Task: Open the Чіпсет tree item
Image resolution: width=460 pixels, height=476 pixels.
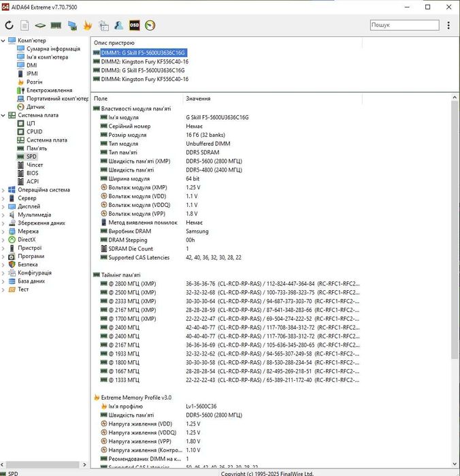Action: tap(35, 165)
